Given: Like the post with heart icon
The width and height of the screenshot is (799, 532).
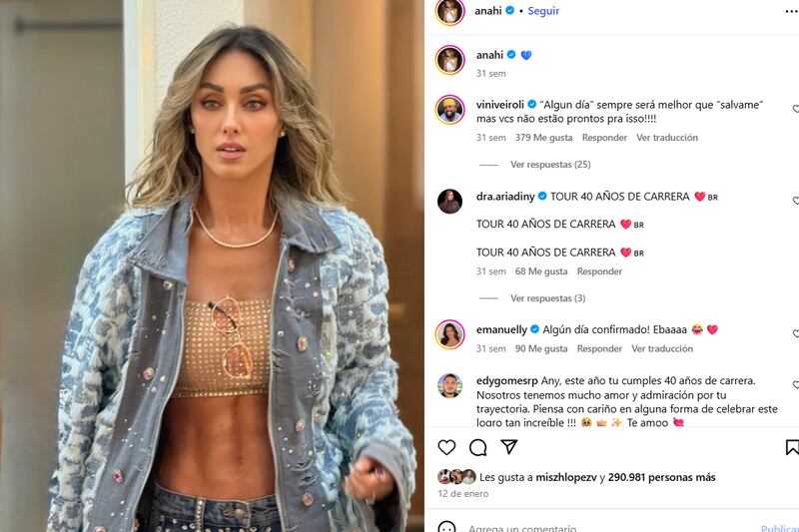Looking at the screenshot, I should coord(446,447).
